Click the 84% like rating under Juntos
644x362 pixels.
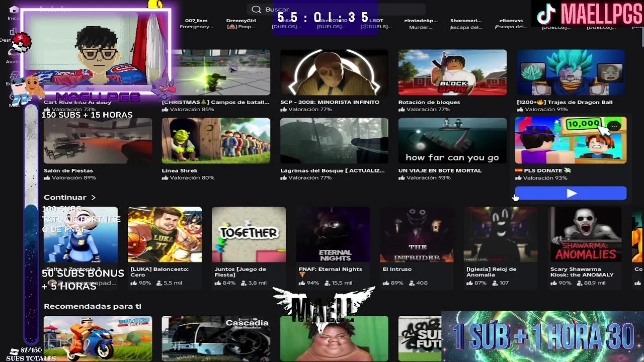coord(225,283)
